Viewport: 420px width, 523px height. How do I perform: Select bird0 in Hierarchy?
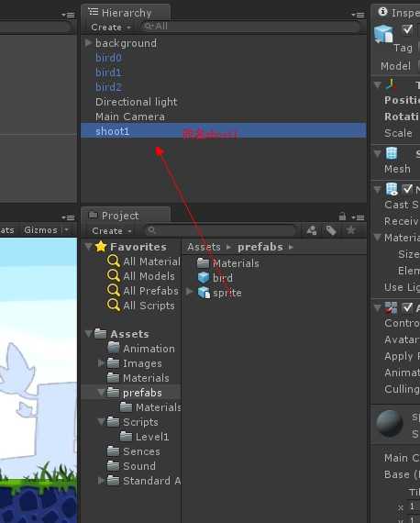point(108,58)
